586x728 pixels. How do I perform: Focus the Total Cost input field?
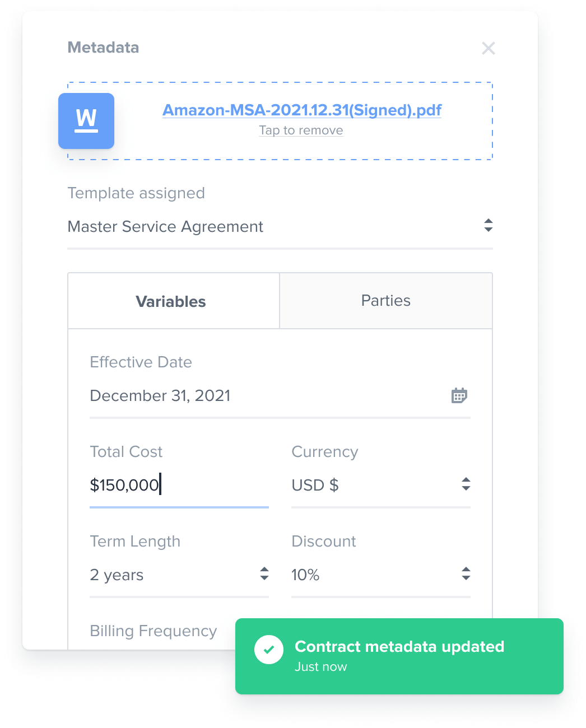[x=179, y=485]
